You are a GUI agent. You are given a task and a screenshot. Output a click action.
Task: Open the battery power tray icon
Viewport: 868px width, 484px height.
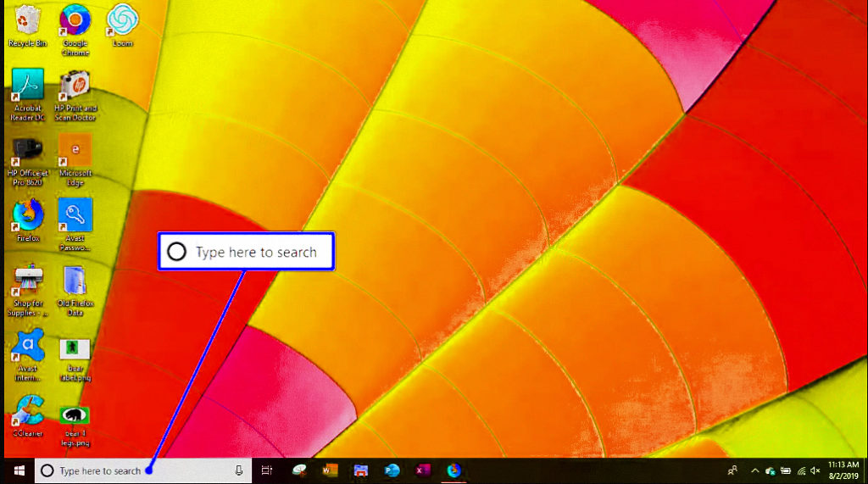(786, 470)
